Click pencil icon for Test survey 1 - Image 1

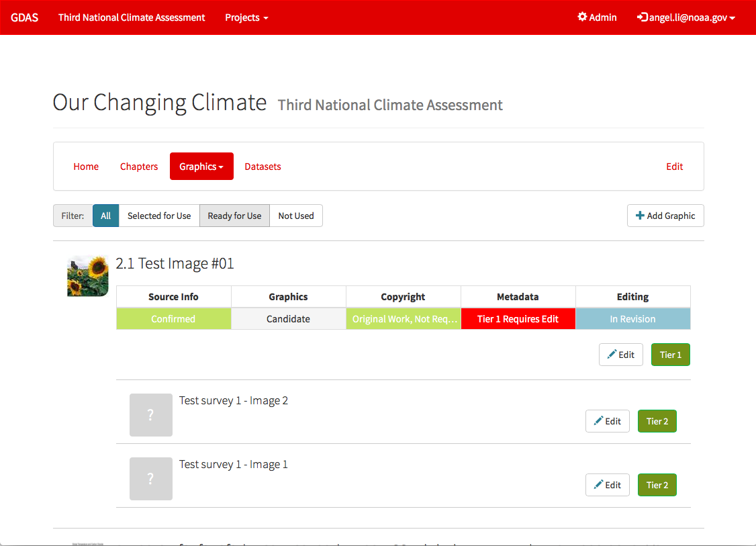(x=598, y=485)
